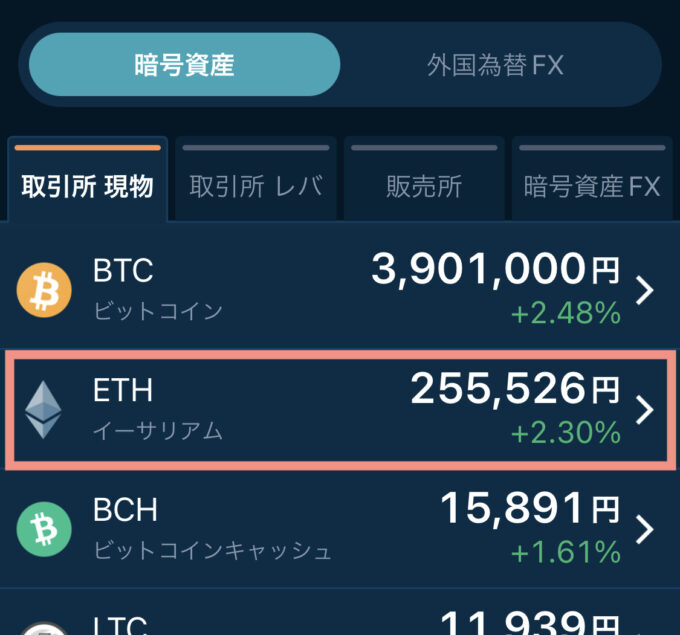This screenshot has height=635, width=680.
Task: Tap the Ethereum diamond logo
Action: (x=43, y=409)
